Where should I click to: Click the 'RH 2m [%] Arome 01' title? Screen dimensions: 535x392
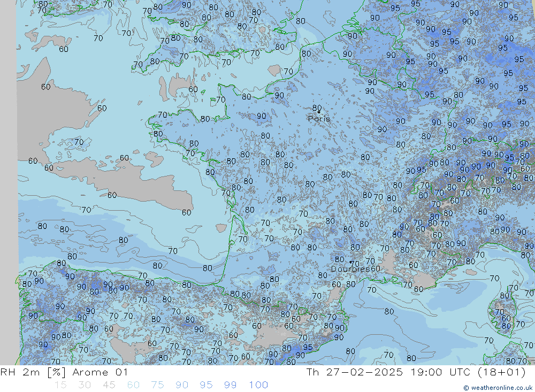pyautogui.click(x=64, y=372)
